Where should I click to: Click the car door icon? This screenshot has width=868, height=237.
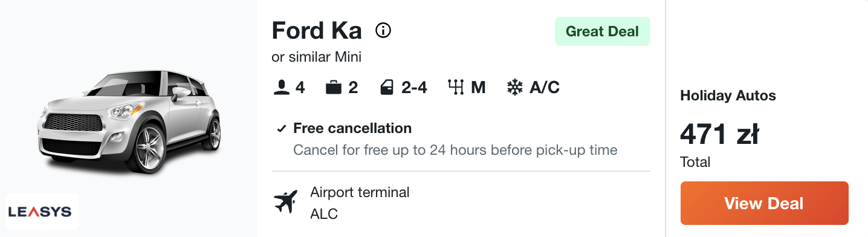click(x=387, y=88)
